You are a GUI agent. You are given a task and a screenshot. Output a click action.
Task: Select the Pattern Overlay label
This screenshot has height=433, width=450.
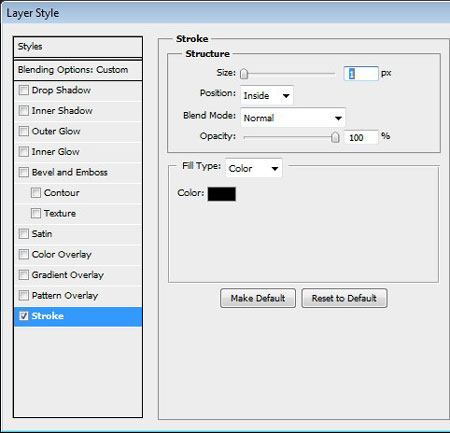pos(65,295)
